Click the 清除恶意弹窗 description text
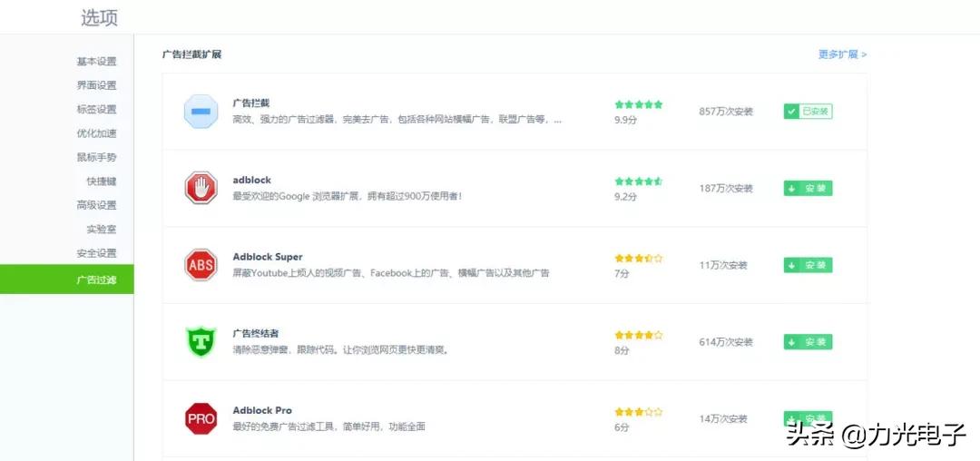 pyautogui.click(x=340, y=349)
